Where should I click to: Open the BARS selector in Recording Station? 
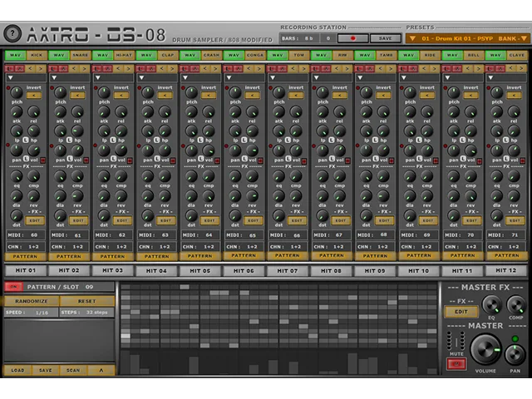299,38
